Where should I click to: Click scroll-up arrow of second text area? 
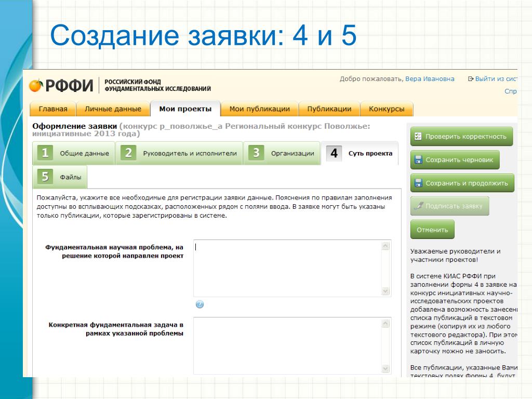385,323
